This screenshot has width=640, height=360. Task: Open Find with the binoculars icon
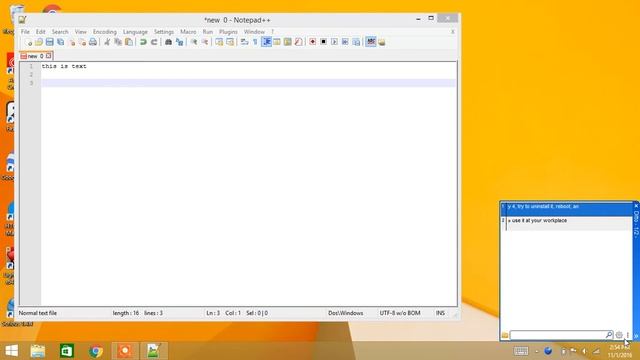click(x=168, y=42)
